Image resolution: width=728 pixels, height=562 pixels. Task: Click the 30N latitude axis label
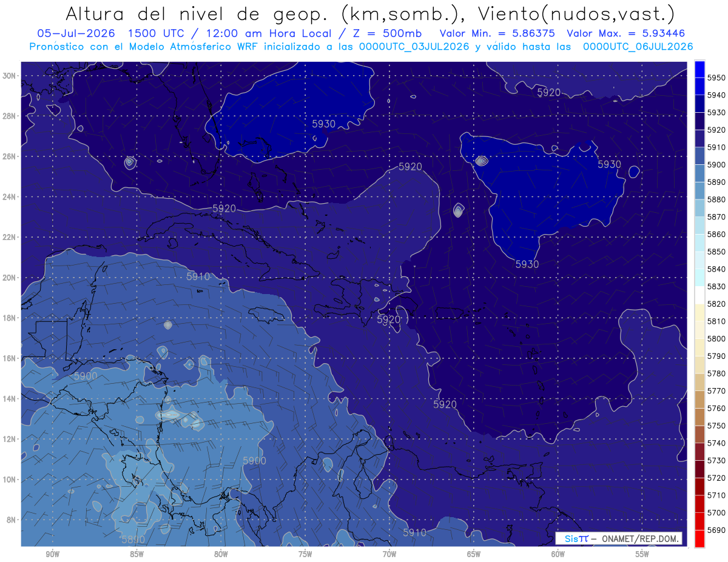9,76
